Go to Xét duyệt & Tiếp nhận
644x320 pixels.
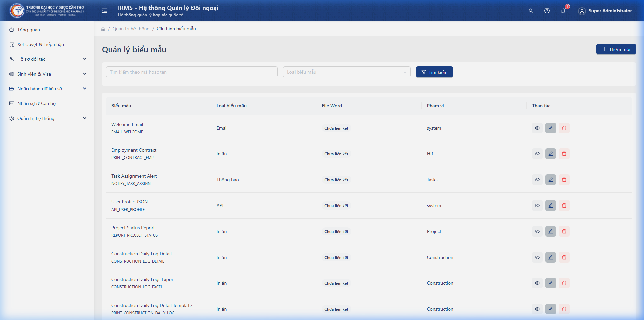[x=41, y=44]
